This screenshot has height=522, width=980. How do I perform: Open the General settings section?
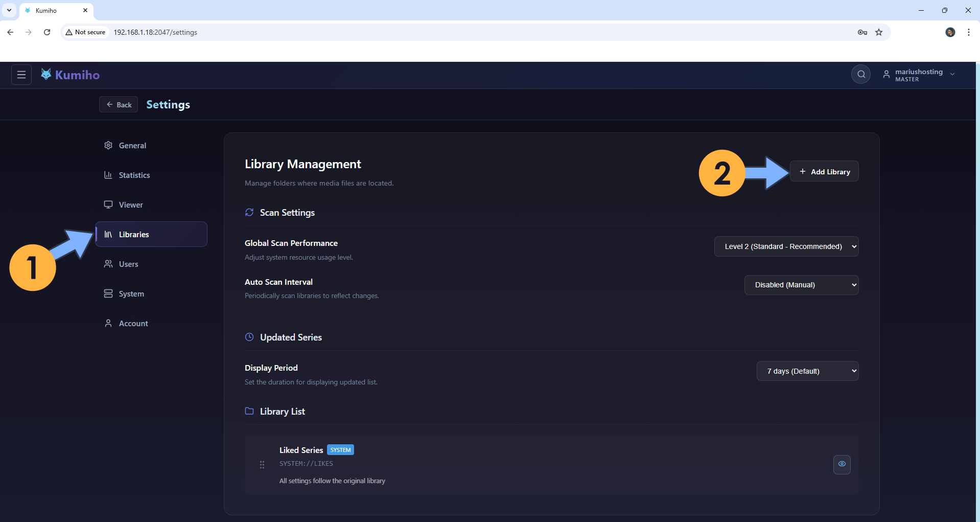click(131, 145)
